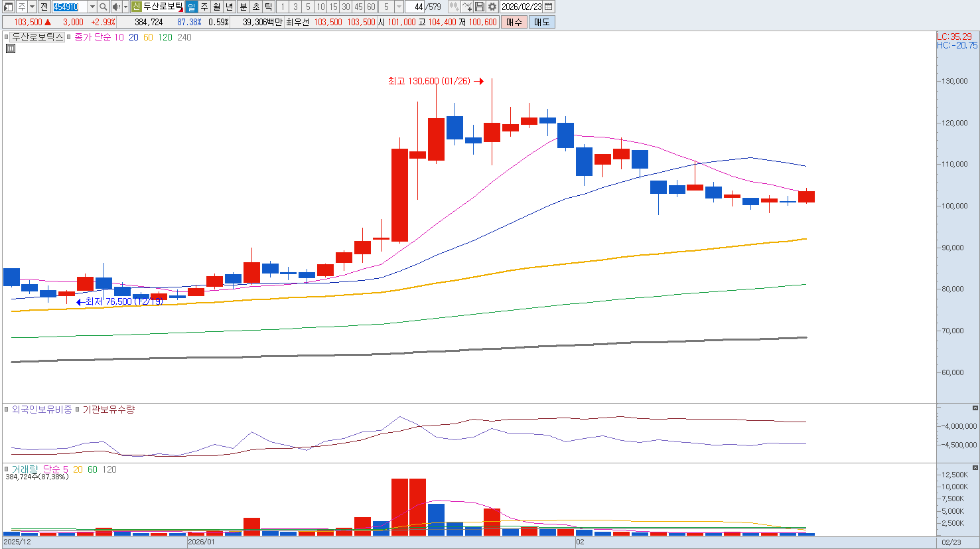
Task: Click the stock code input field 454910
Action: 69,7
